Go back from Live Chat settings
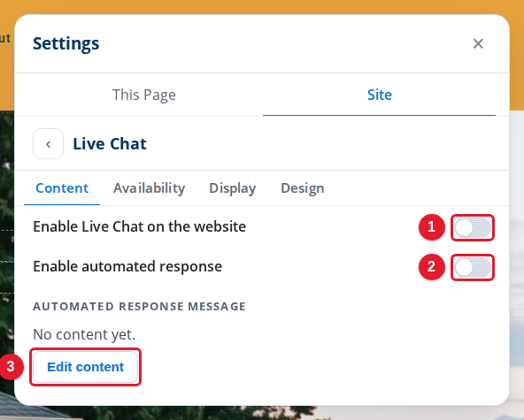The width and height of the screenshot is (524, 420). point(48,144)
